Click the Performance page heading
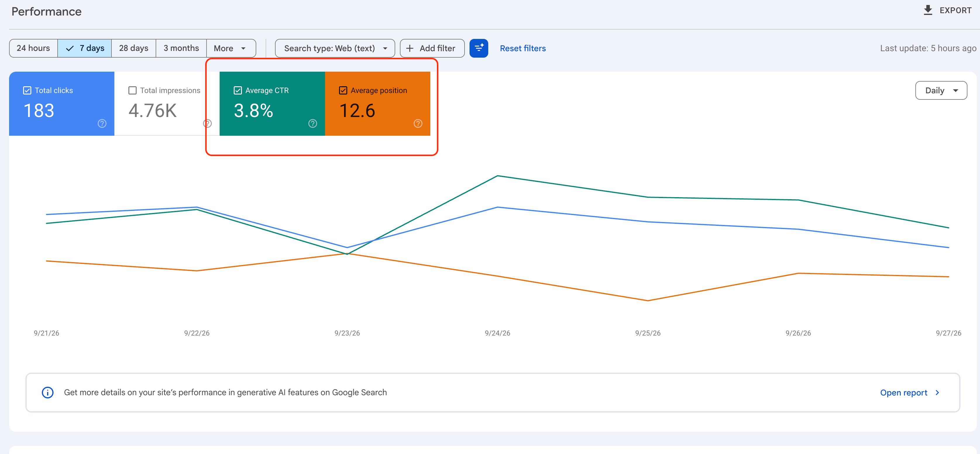This screenshot has width=980, height=454. point(47,11)
